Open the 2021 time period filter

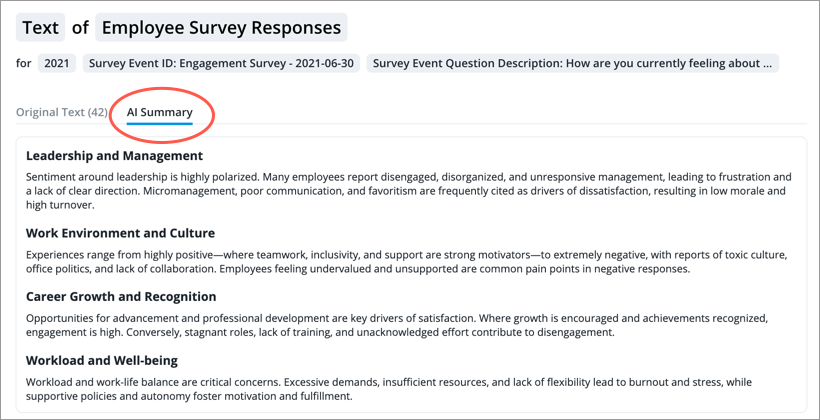coord(56,64)
